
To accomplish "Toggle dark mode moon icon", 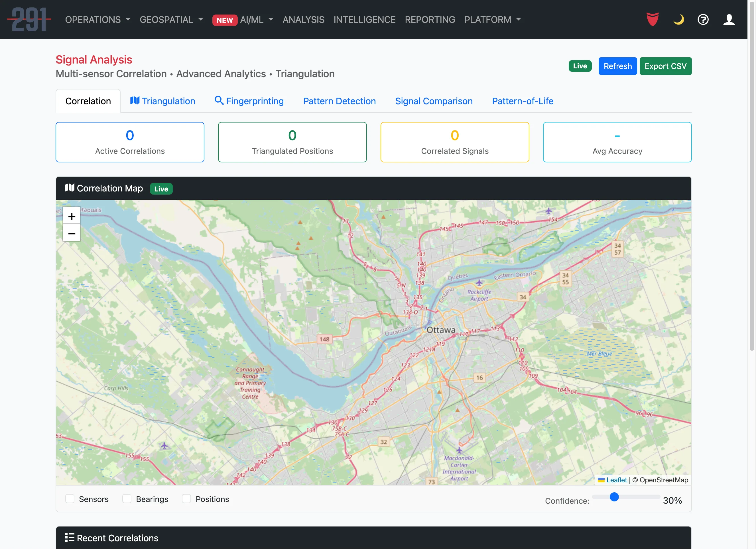I will tap(678, 19).
